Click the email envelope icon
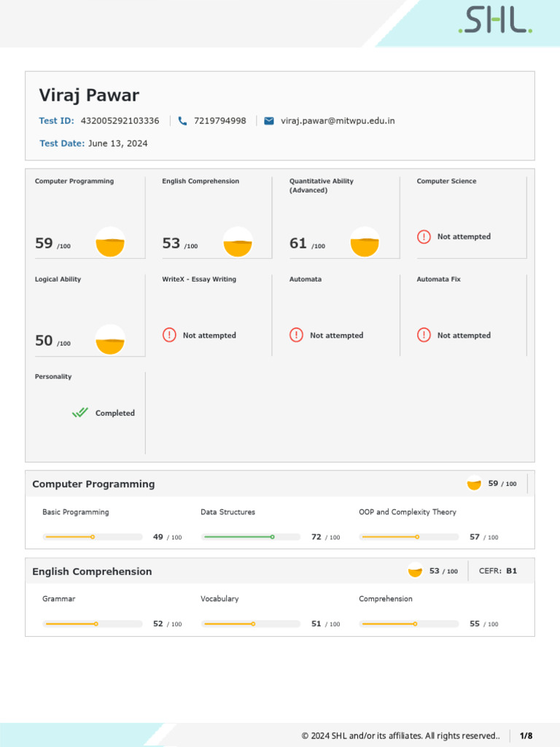560x747 pixels. coord(269,121)
